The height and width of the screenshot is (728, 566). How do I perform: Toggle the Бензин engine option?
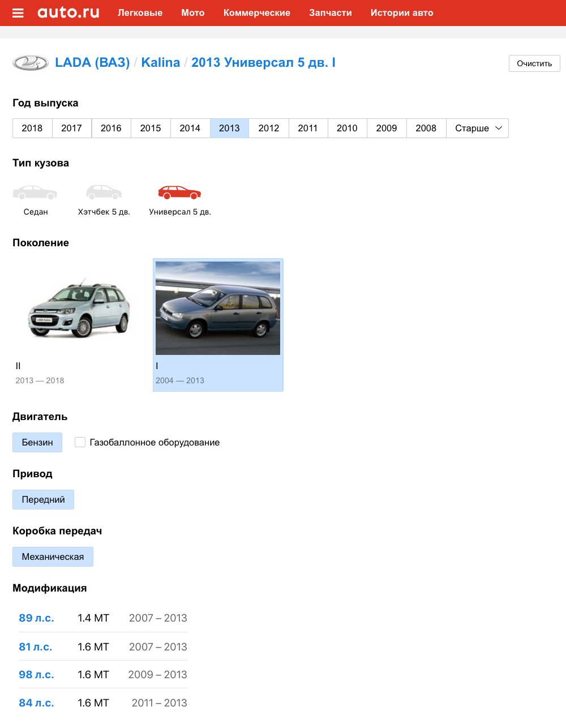pyautogui.click(x=37, y=442)
